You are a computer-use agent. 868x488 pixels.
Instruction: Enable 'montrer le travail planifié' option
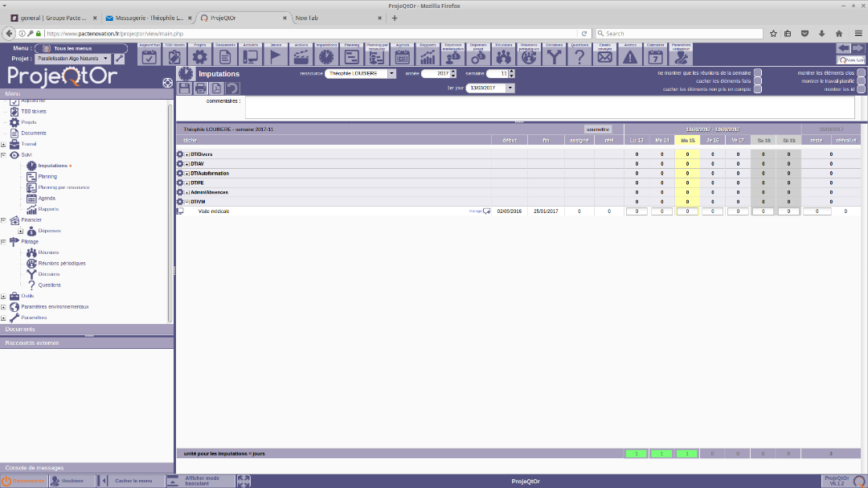click(x=861, y=81)
